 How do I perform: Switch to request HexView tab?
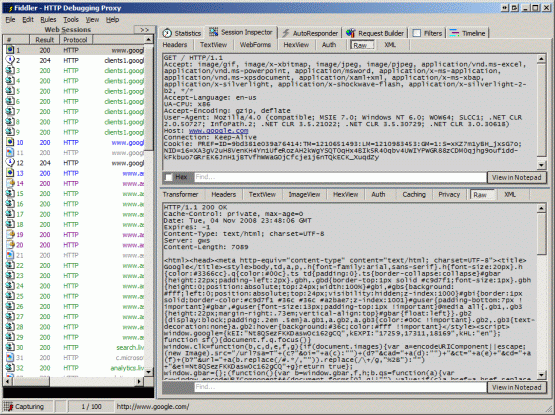coord(296,45)
